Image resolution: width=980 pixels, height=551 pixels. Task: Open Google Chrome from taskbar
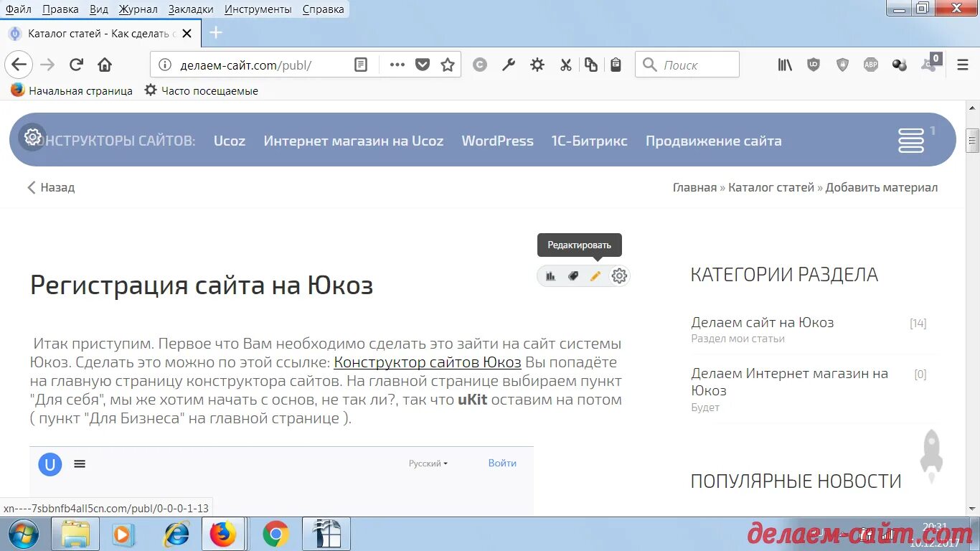click(275, 534)
